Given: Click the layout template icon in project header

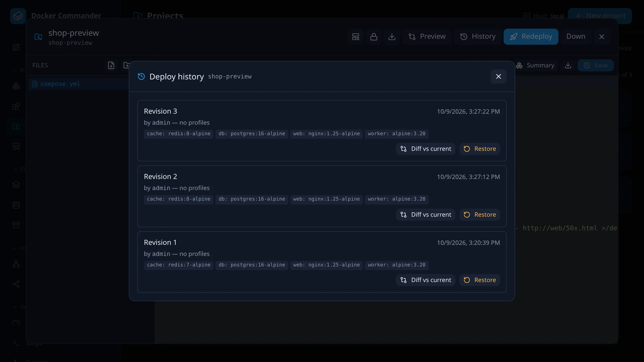Looking at the screenshot, I should [x=356, y=37].
